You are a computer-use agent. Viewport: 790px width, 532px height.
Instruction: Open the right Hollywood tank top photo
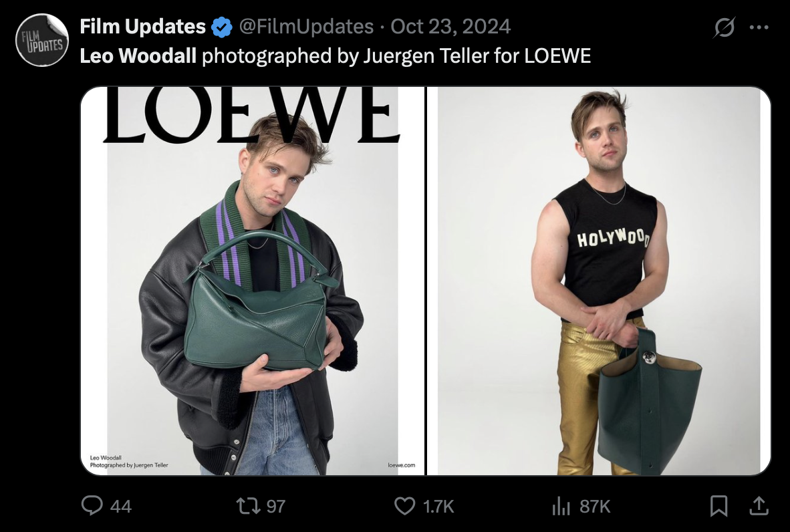pyautogui.click(x=599, y=281)
